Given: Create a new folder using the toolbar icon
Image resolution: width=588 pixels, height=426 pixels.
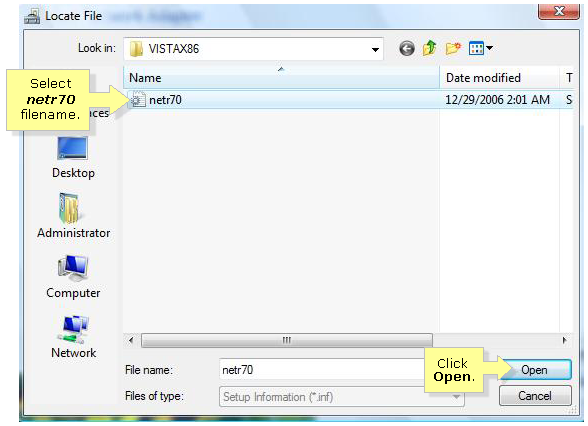Looking at the screenshot, I should [453, 48].
